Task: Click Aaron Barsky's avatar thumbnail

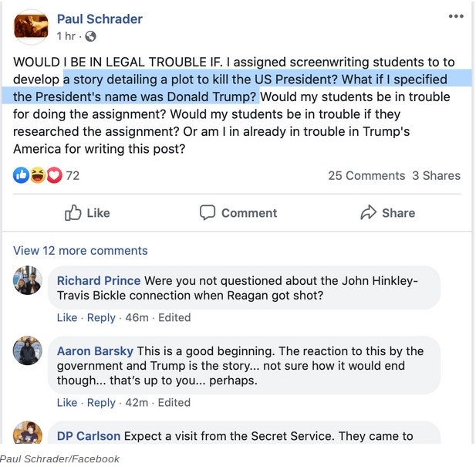Action: click(28, 351)
